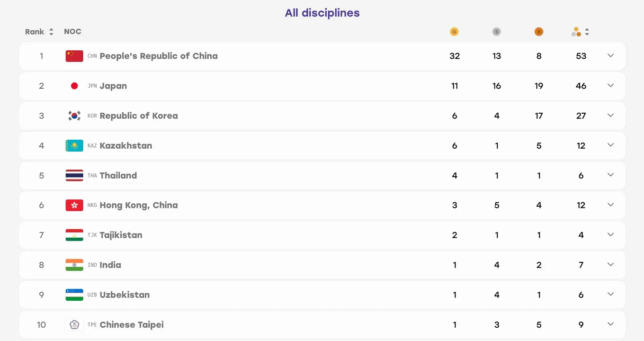This screenshot has width=644, height=341.
Task: Click the THA country code
Action: 92,175
